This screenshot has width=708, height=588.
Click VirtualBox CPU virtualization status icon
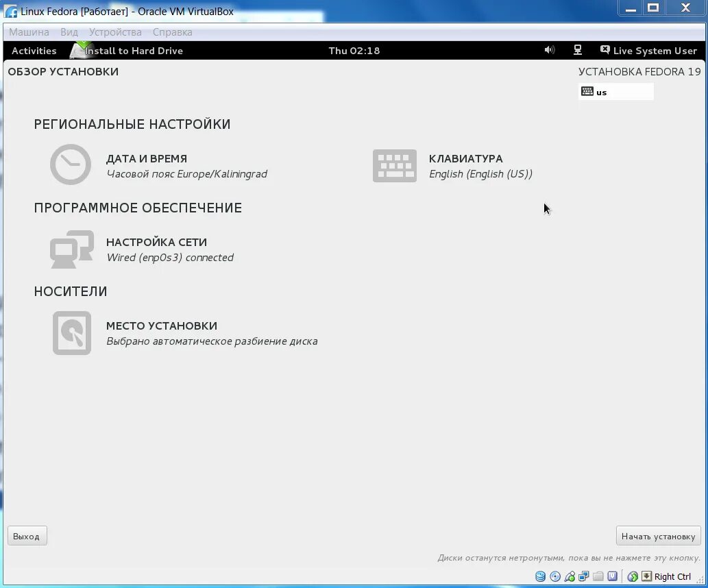tap(613, 576)
